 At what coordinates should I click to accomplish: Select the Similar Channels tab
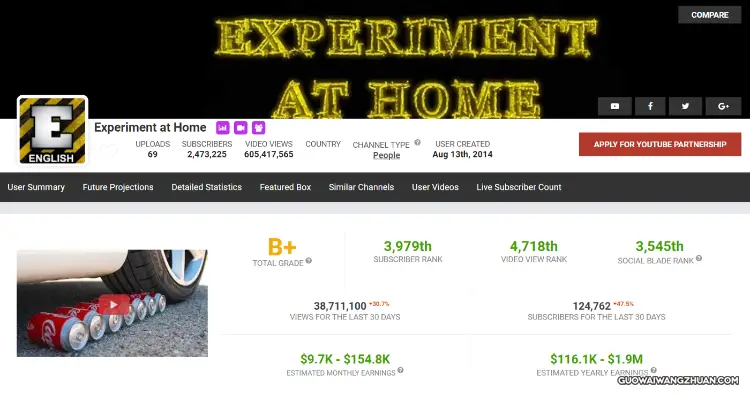(361, 187)
